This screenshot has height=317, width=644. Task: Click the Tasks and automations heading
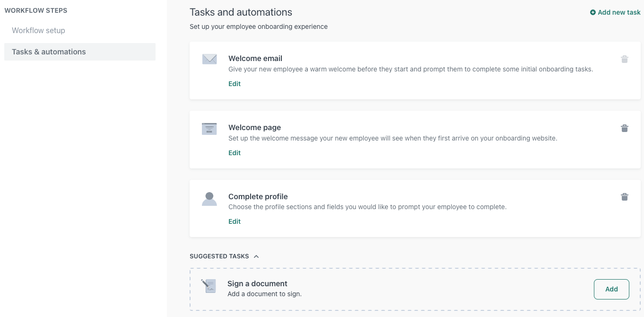[241, 12]
